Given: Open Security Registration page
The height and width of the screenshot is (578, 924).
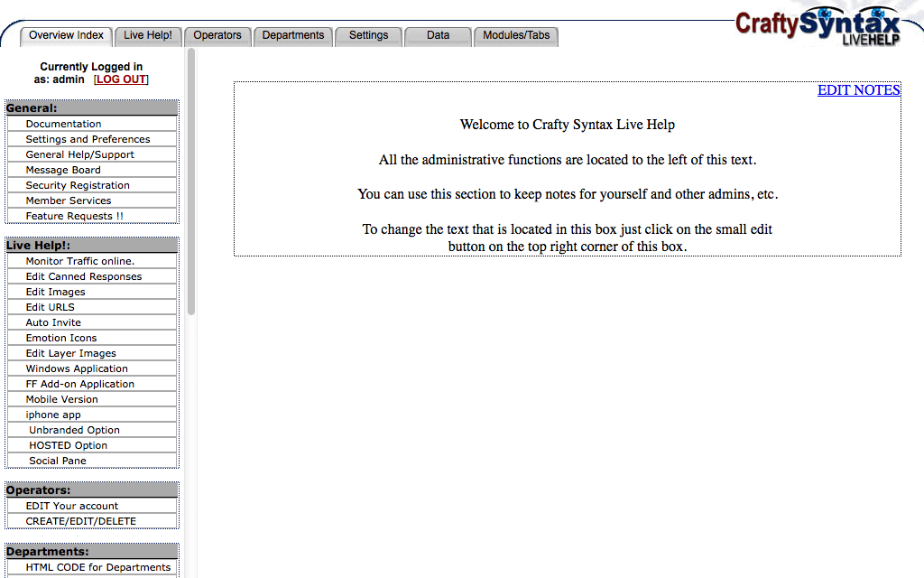Looking at the screenshot, I should pos(78,185).
